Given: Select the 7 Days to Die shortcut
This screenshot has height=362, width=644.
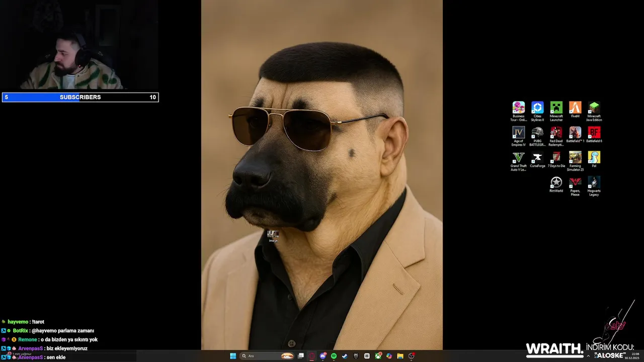Looking at the screenshot, I should [x=556, y=160].
